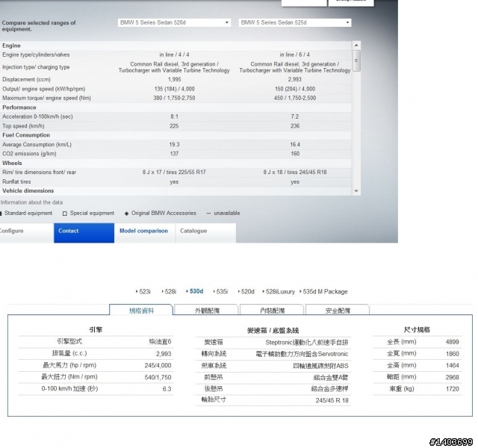
Task: Switch to the 外觀配備 tab
Action: [207, 311]
